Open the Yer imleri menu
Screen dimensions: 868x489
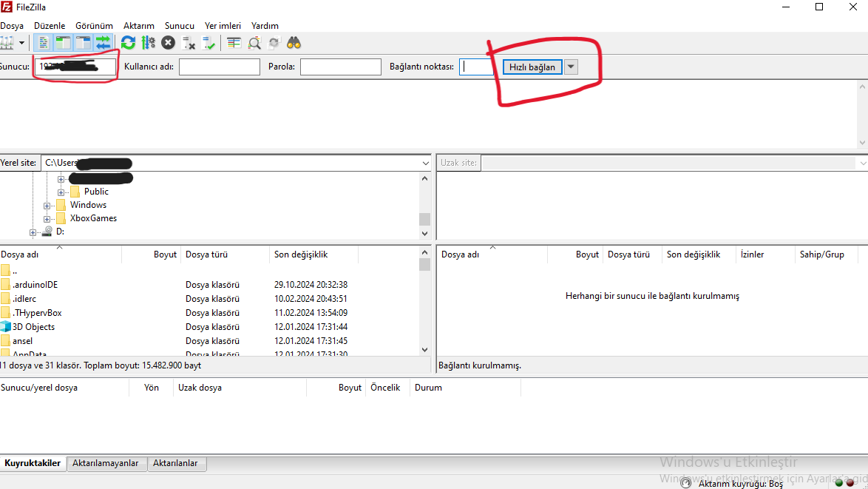coord(223,25)
